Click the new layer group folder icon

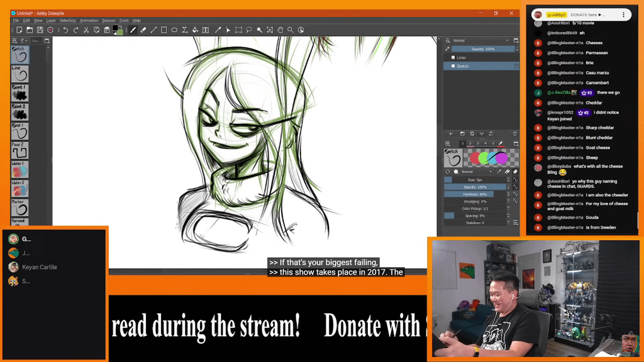(462, 134)
